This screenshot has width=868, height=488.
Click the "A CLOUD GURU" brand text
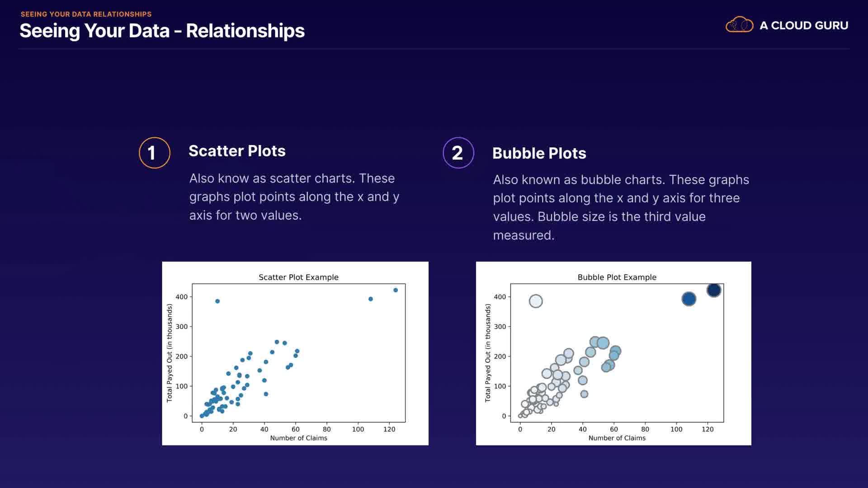[x=804, y=25]
